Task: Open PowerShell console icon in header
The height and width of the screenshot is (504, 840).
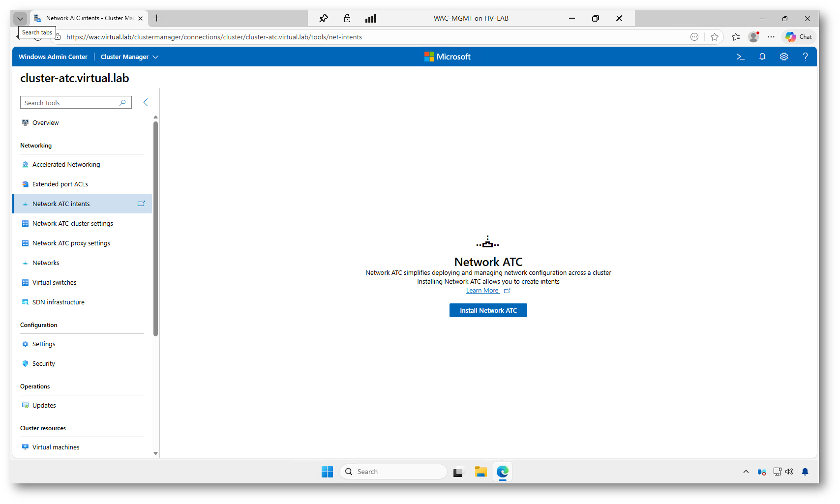Action: click(x=741, y=57)
